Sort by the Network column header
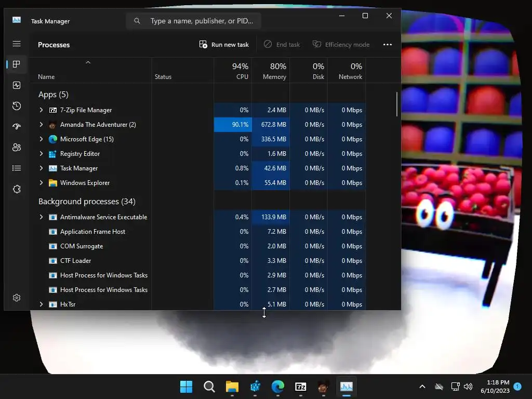 (347, 71)
